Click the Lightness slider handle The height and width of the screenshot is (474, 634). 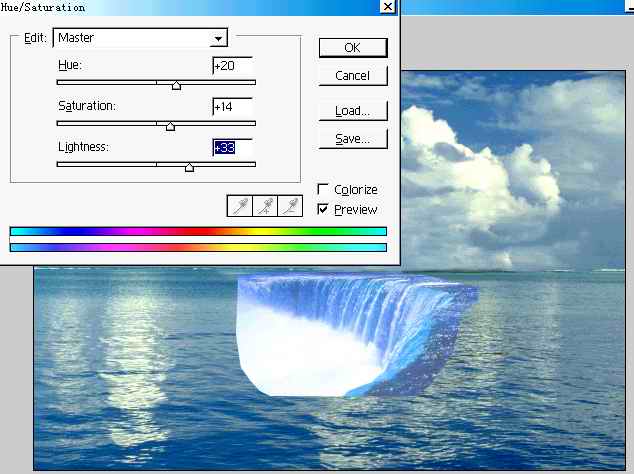[x=189, y=168]
